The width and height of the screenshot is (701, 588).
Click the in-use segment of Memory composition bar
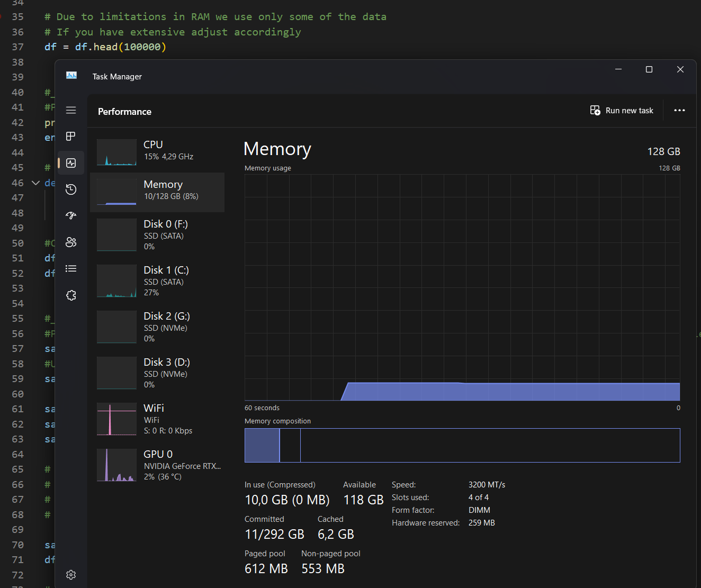pyautogui.click(x=262, y=445)
